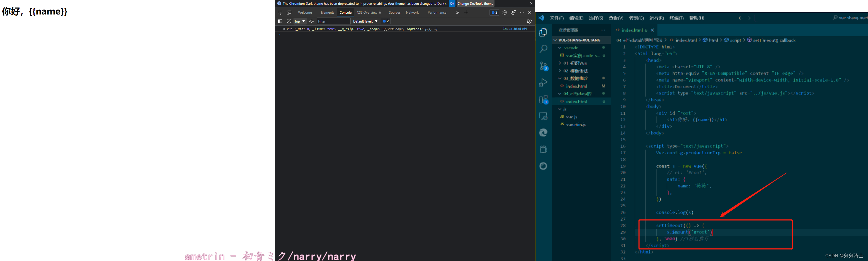Open the 查看(V) menu
868x261 pixels.
616,18
